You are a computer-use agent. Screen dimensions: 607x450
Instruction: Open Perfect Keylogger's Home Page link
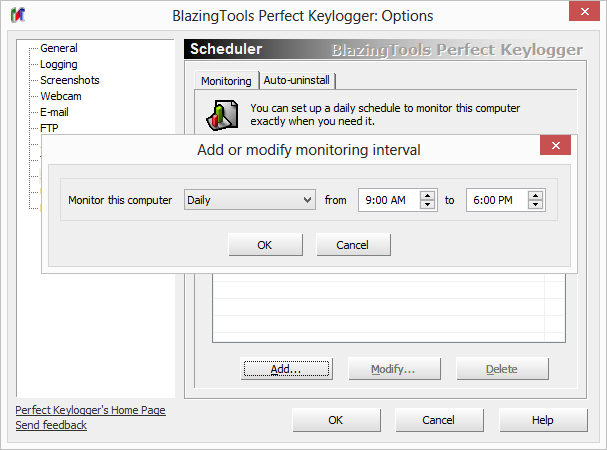pos(91,410)
